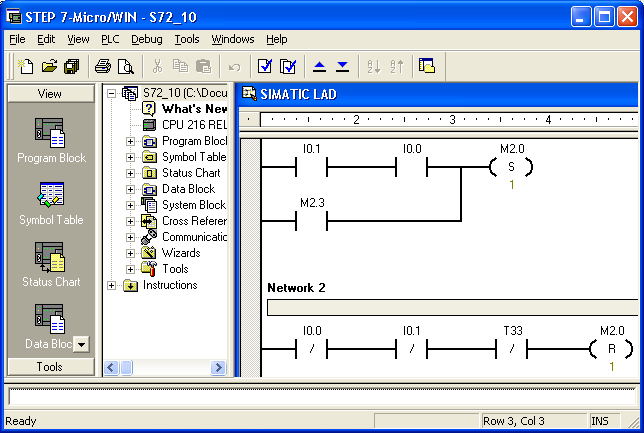Click the View button atop navigation bar
Screen dimensions: 644x433
tap(51, 94)
